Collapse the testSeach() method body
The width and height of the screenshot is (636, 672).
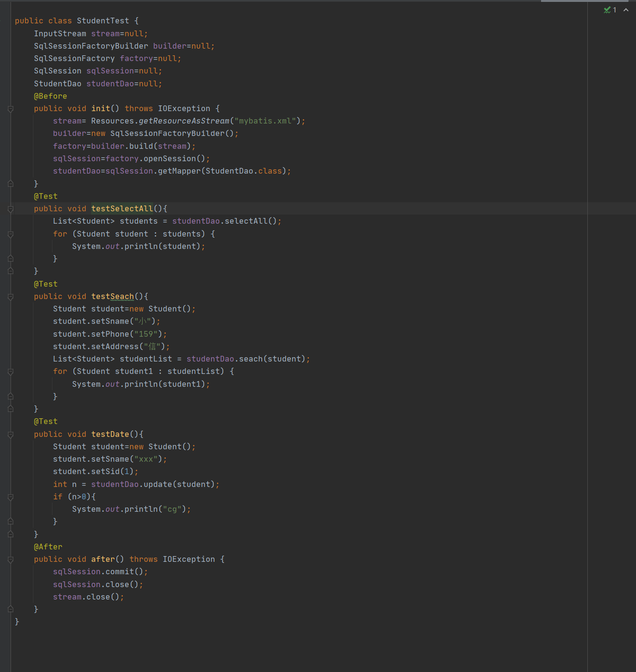[x=10, y=297]
